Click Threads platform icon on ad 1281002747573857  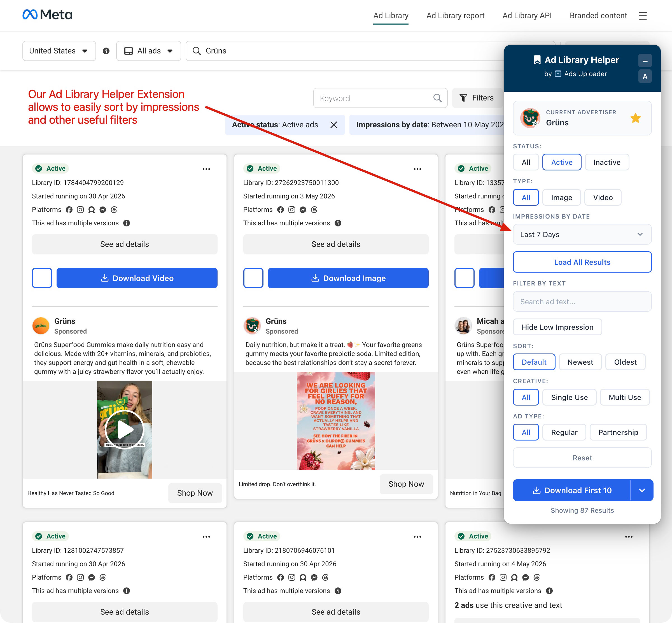[x=102, y=577]
